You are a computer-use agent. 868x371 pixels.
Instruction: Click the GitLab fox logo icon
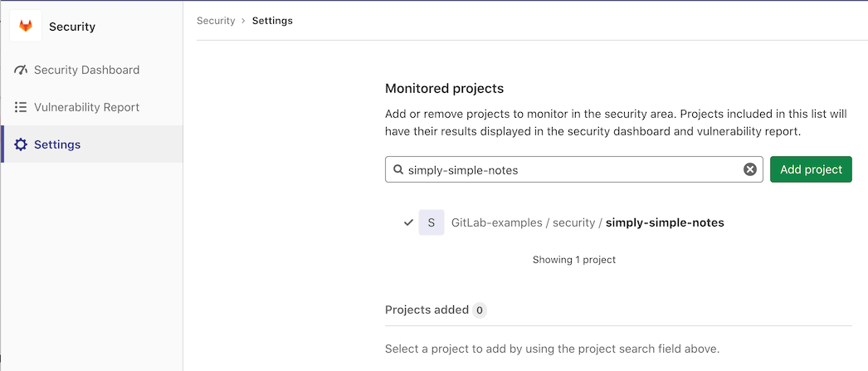[26, 27]
